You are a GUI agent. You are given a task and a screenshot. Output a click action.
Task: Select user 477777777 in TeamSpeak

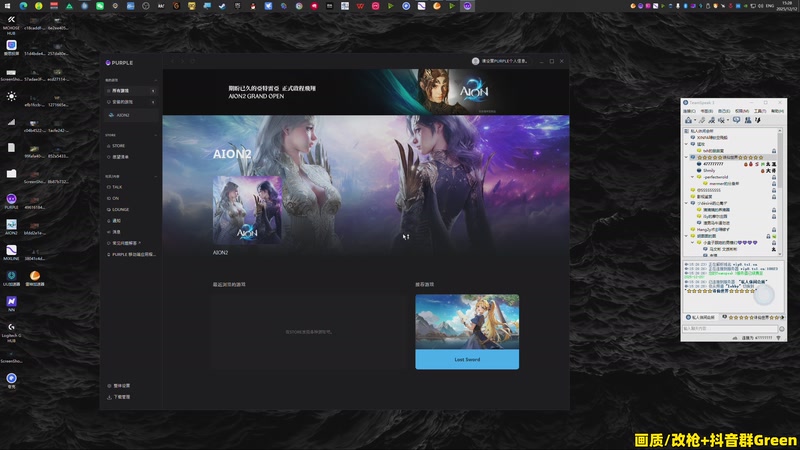(x=713, y=164)
